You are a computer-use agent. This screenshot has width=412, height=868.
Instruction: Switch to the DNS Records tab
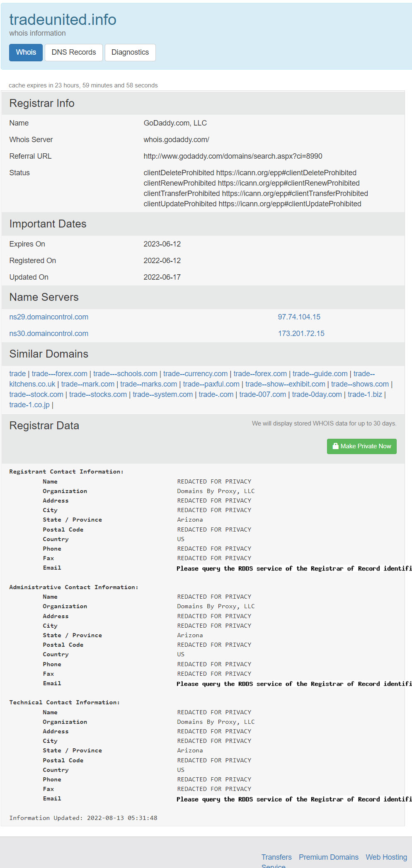pyautogui.click(x=74, y=53)
